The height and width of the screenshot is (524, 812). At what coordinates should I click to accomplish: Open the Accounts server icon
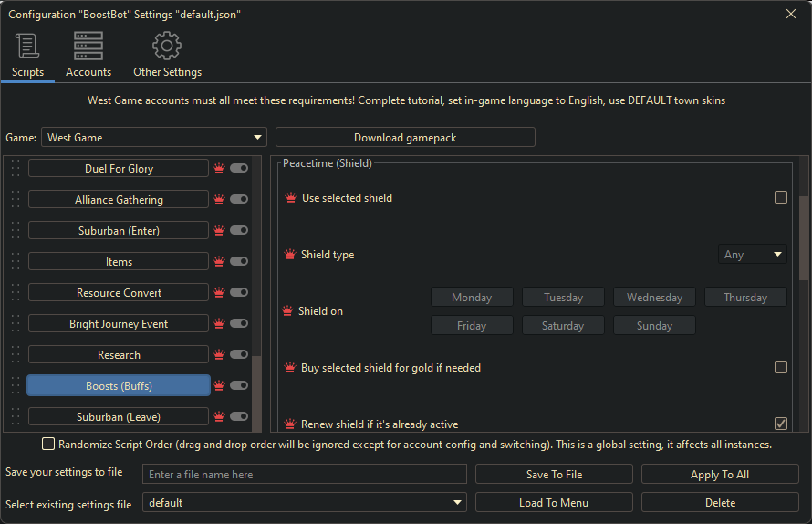88,46
